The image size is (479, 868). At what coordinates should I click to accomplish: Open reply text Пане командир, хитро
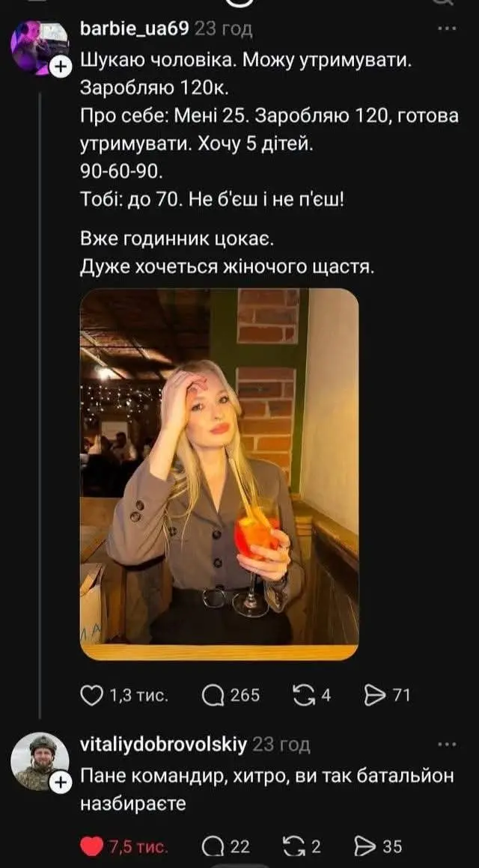[267, 789]
